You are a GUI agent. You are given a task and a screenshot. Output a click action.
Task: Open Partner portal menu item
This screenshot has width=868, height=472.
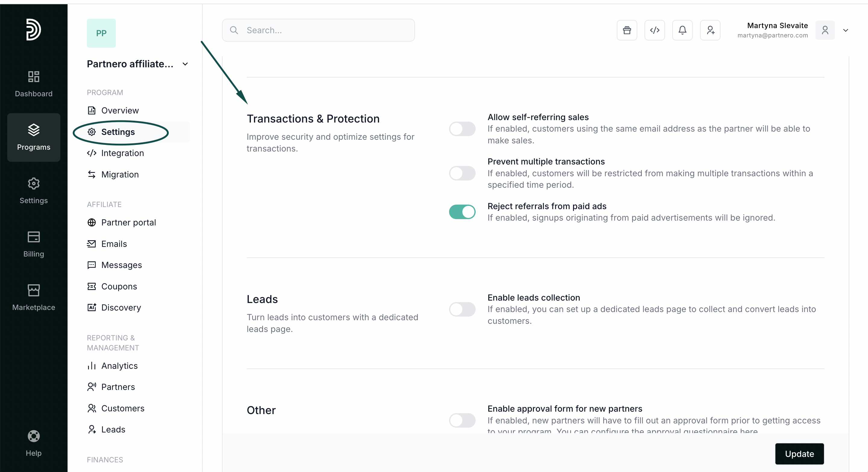pos(128,222)
